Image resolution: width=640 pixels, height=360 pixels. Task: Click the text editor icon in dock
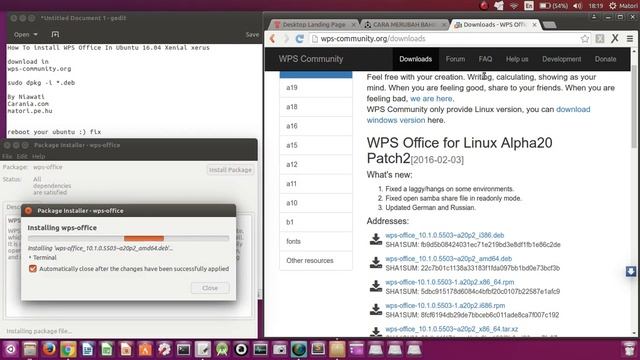[x=202, y=349]
